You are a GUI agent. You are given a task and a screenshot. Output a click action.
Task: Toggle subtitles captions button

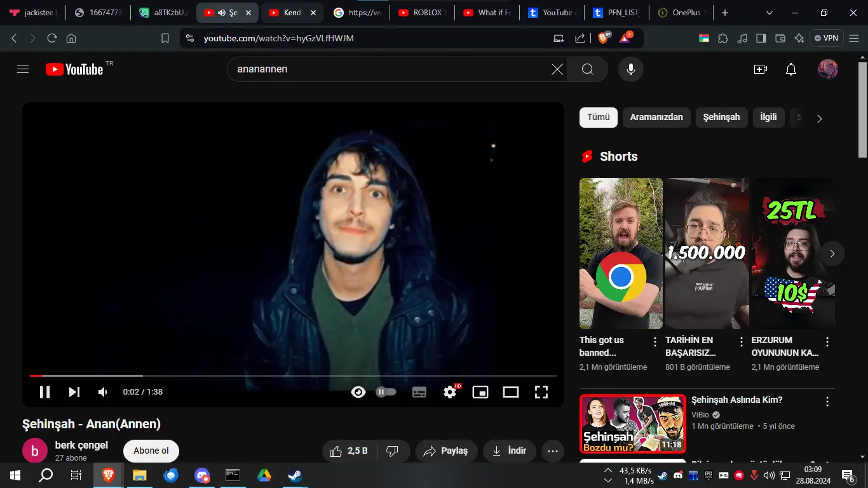click(419, 392)
